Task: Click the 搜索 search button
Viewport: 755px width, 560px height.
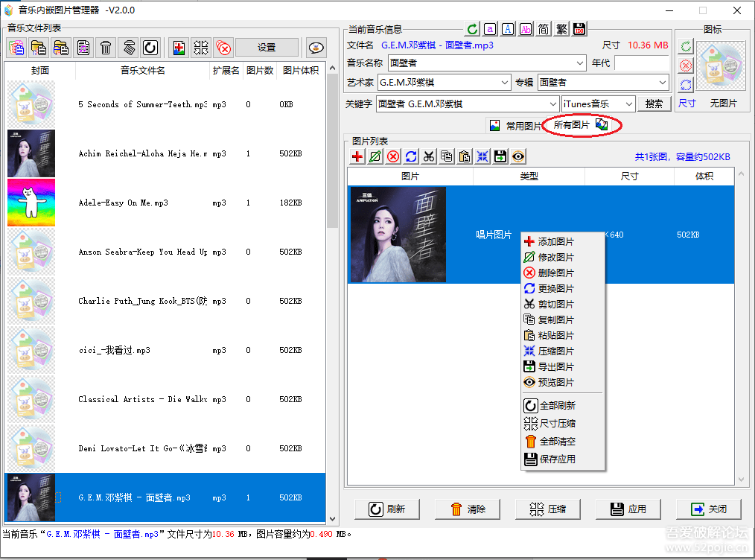Action: pyautogui.click(x=654, y=104)
